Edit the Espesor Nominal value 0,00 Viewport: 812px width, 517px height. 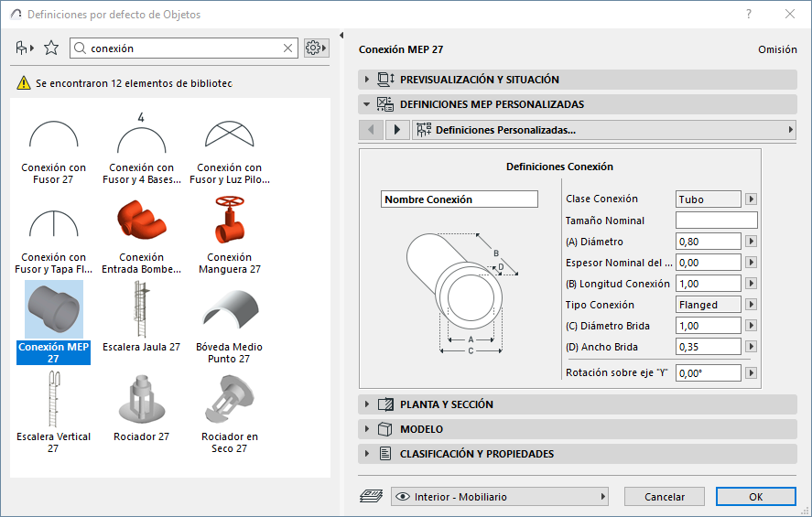click(708, 263)
